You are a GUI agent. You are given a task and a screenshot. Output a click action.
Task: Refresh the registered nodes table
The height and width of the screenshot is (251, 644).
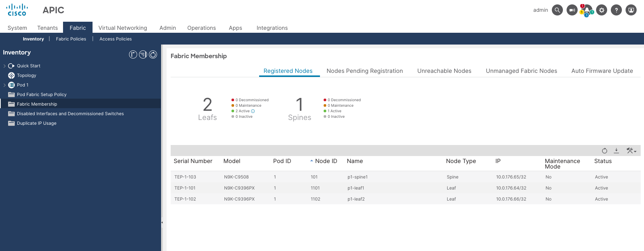[605, 151]
